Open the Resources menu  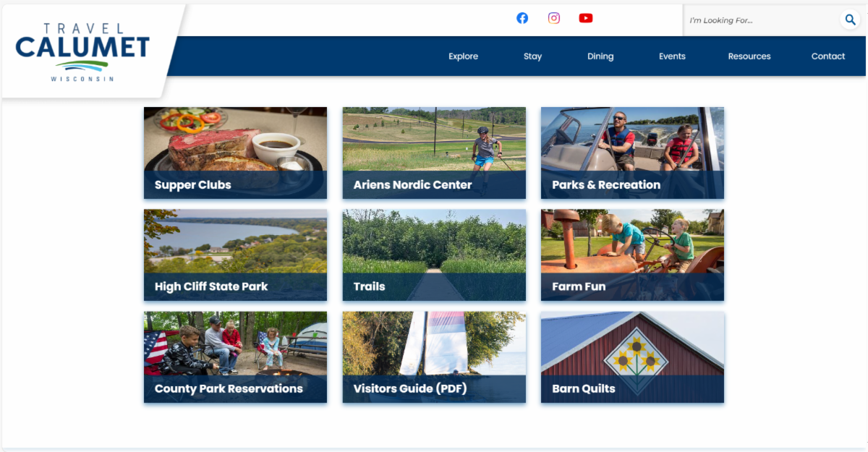pos(749,56)
